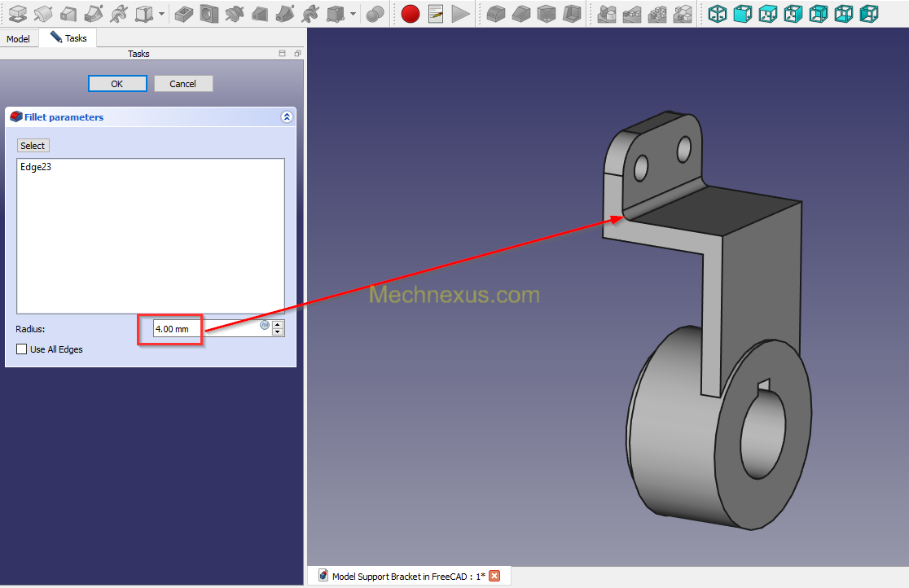This screenshot has width=909, height=588.
Task: Increase radius with the up spinner arrow
Action: (x=278, y=325)
